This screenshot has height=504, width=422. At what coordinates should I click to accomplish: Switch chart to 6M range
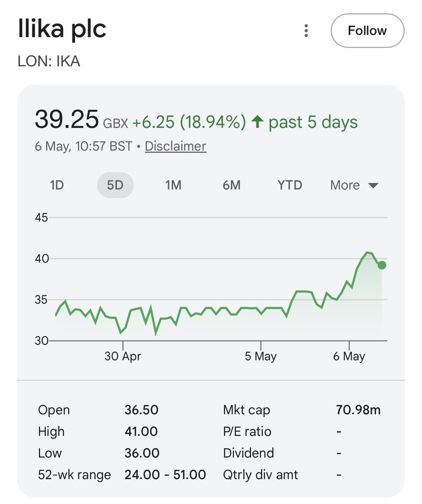[x=232, y=185]
